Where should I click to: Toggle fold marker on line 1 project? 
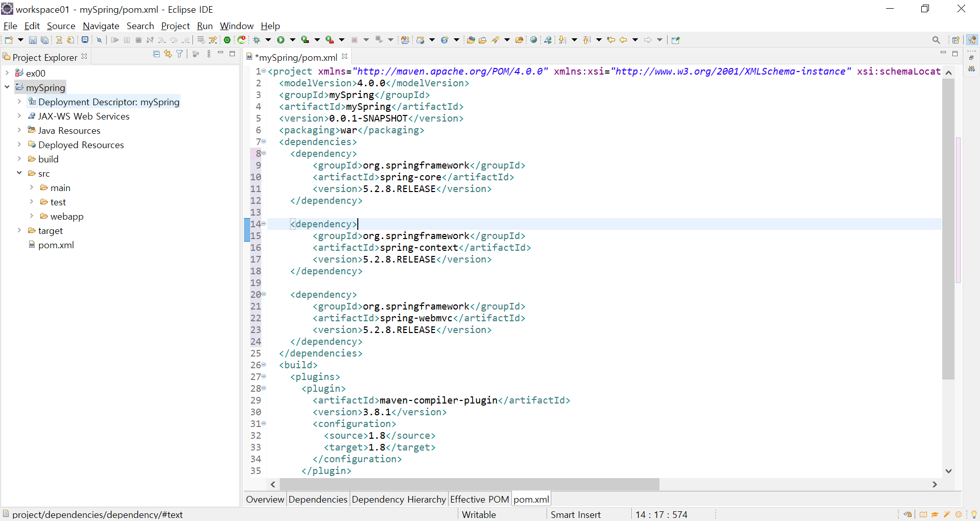pos(264,71)
